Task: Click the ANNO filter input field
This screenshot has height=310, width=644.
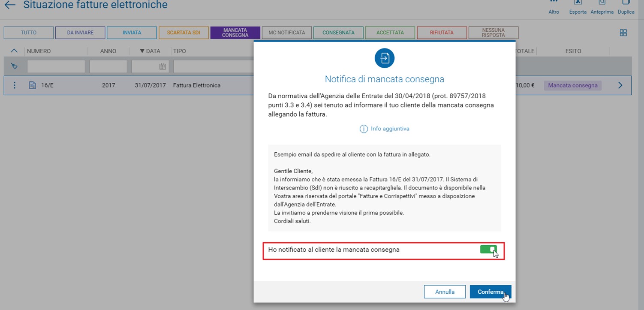Action: coord(108,66)
